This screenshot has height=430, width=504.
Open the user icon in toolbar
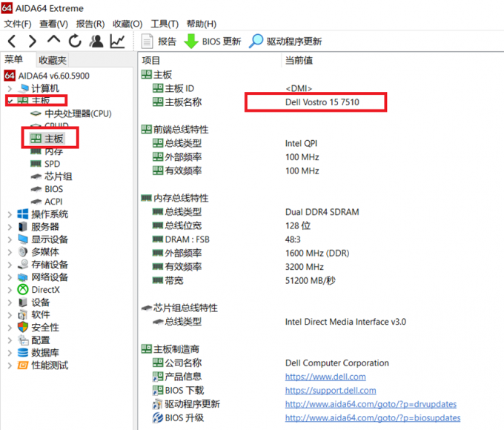pyautogui.click(x=96, y=41)
